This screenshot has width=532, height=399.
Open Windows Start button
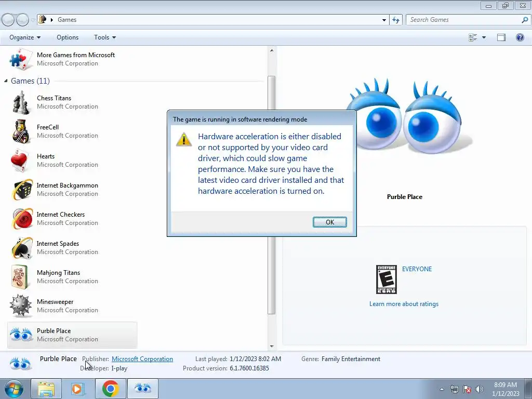tap(14, 389)
